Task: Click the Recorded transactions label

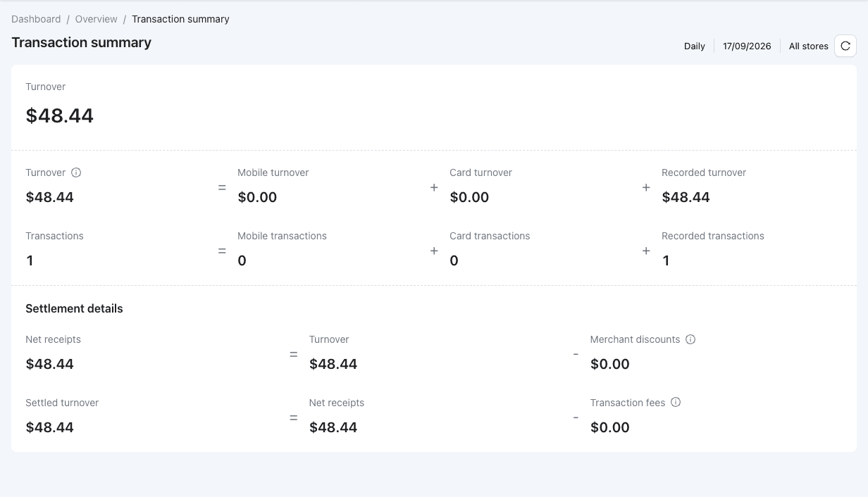Action: [713, 236]
